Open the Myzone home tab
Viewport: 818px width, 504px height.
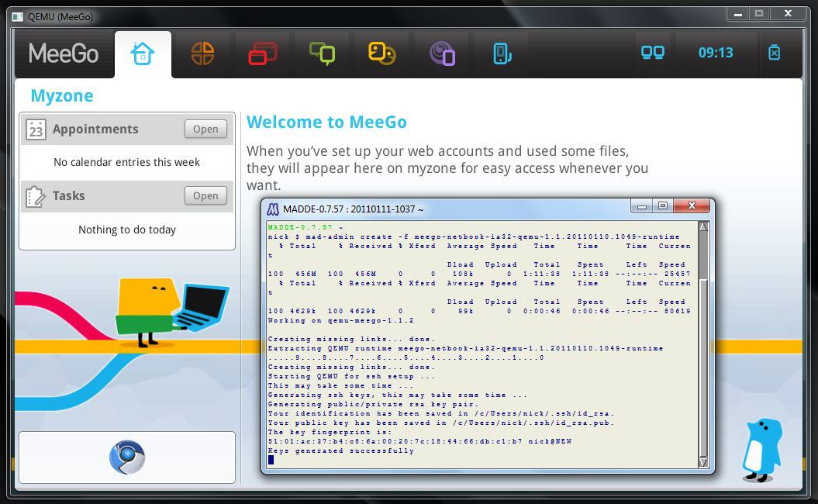[x=143, y=54]
